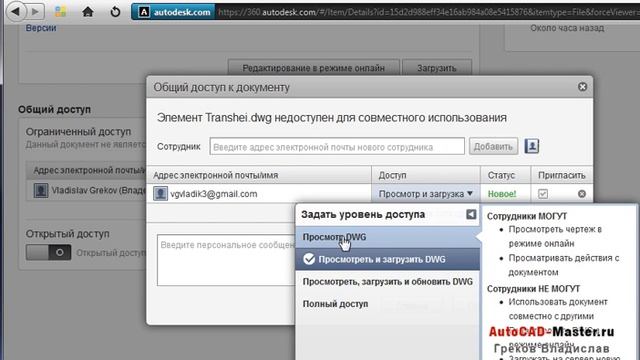Click the Добавить button
Image resolution: width=640 pixels, height=360 pixels.
point(493,147)
